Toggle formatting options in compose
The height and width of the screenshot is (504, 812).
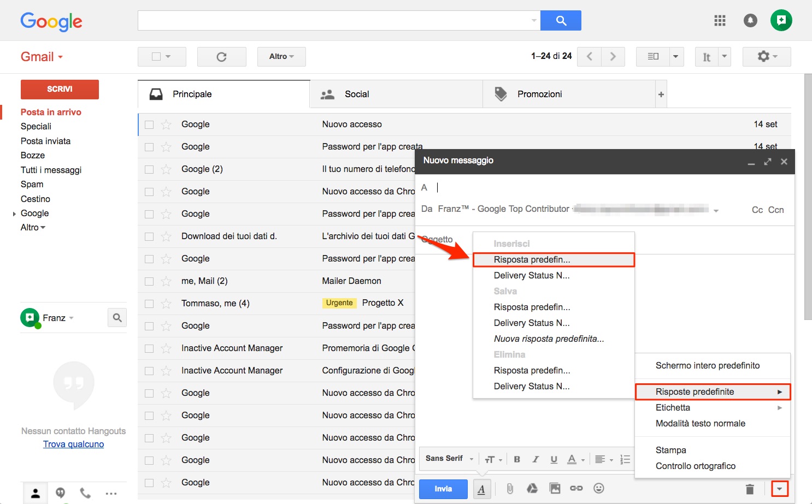click(x=481, y=489)
